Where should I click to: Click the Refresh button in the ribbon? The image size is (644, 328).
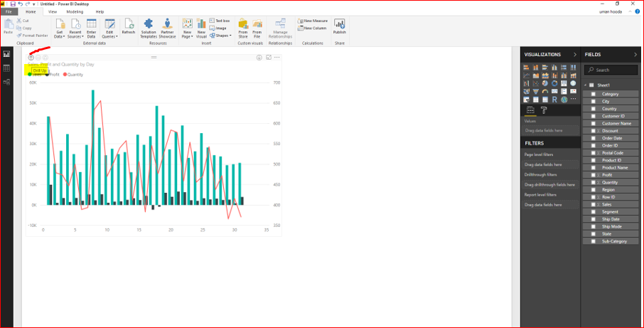[129, 26]
